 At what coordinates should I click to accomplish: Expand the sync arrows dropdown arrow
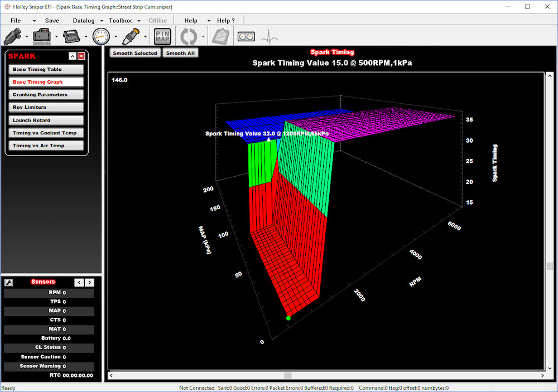pos(203,37)
